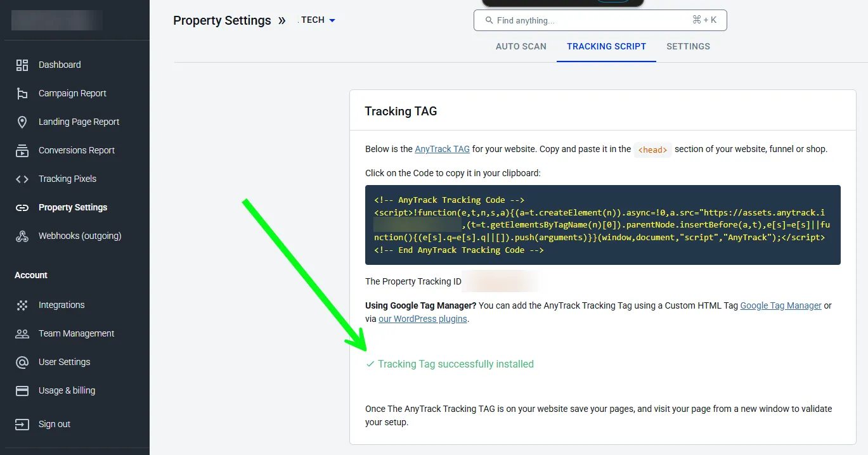The width and height of the screenshot is (868, 455).
Task: Open the AnyTrack TAG link
Action: pyautogui.click(x=442, y=149)
